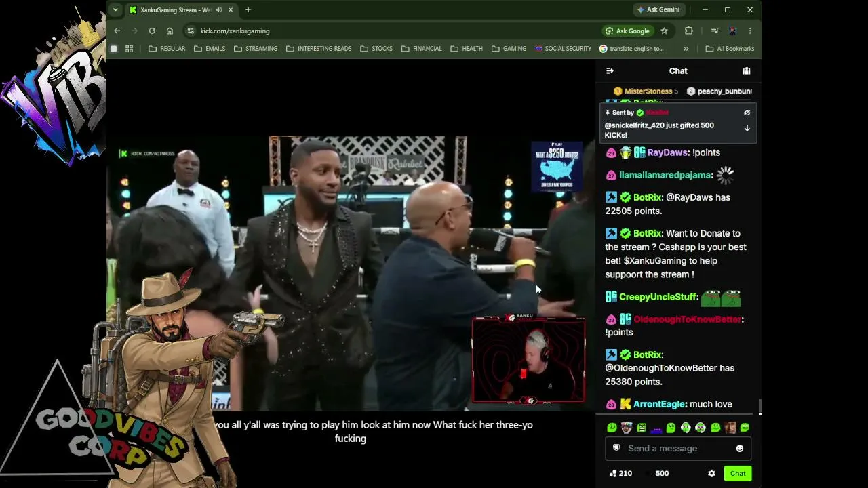Click the kick.com/xankugaming address bar
Viewport: 868px width, 488px height.
coord(235,30)
